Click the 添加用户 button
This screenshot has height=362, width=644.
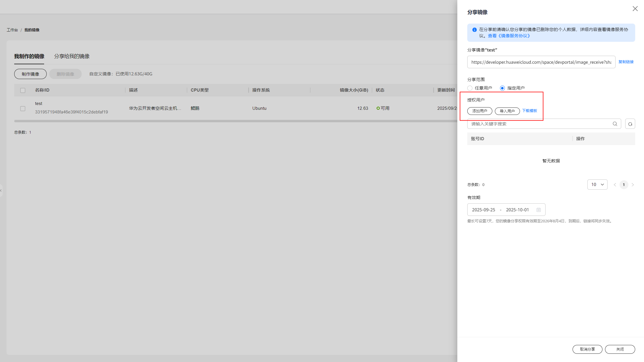pyautogui.click(x=480, y=111)
